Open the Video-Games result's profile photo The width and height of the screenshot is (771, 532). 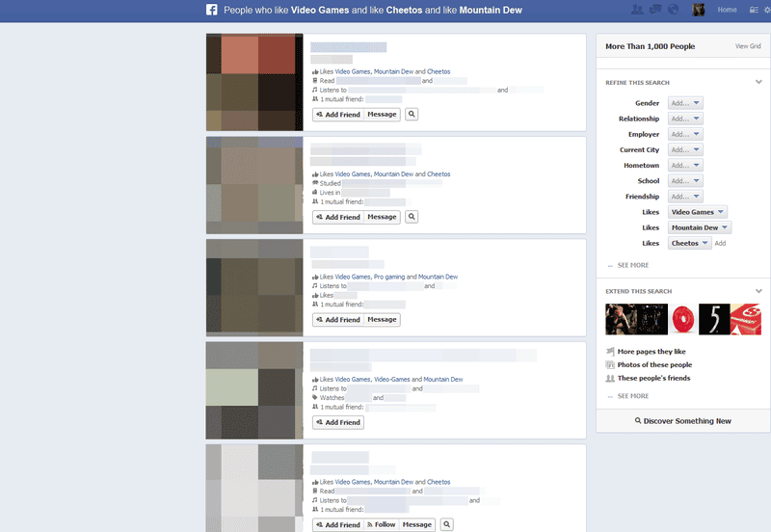pyautogui.click(x=254, y=390)
